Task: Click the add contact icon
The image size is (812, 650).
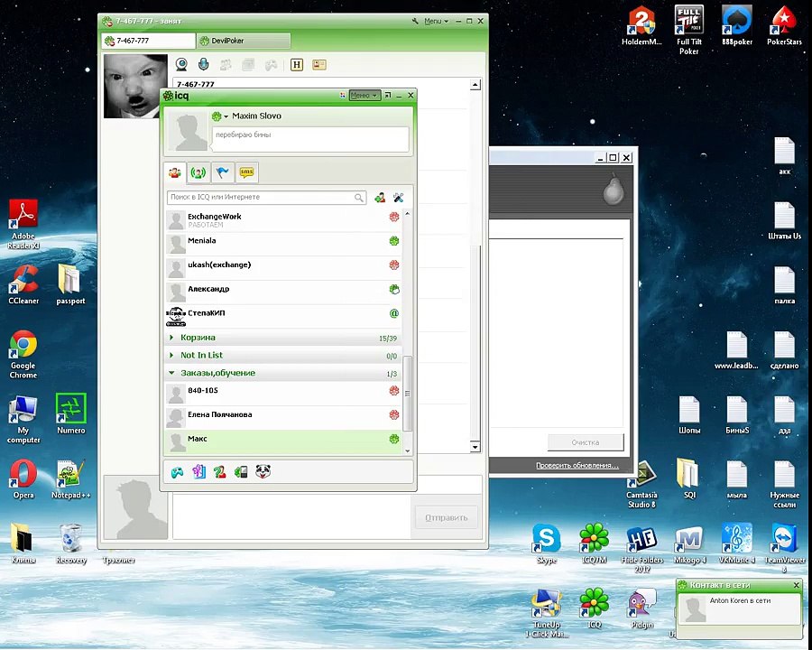Action: tap(380, 198)
